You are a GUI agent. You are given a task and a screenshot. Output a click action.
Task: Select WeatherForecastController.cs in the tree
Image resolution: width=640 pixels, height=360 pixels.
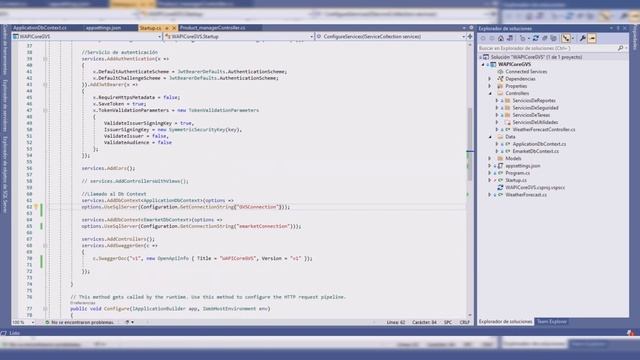pos(544,129)
